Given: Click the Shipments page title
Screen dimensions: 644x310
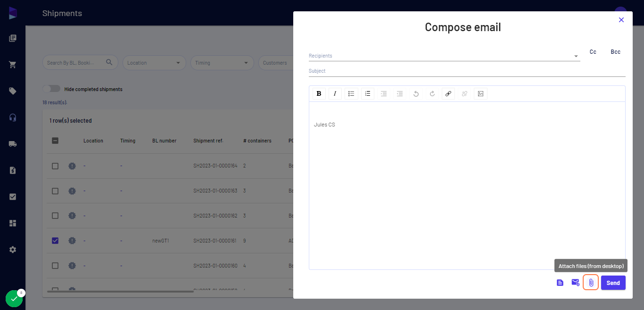Looking at the screenshot, I should pos(62,13).
